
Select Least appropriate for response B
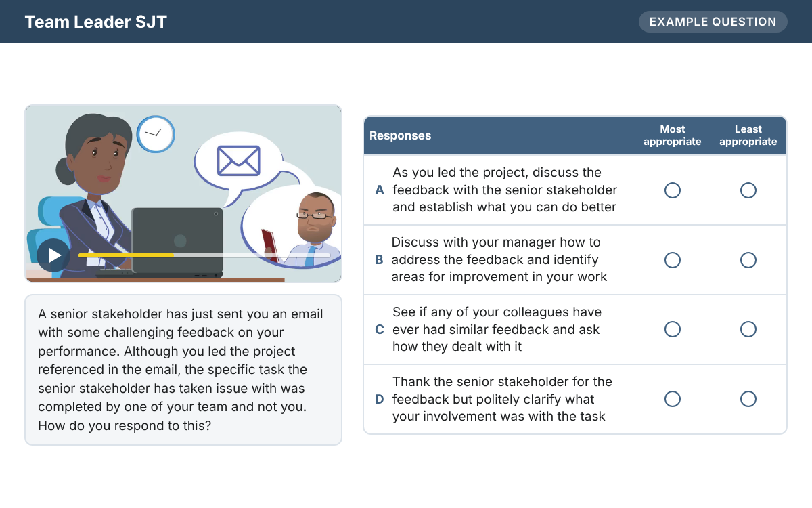tap(748, 260)
